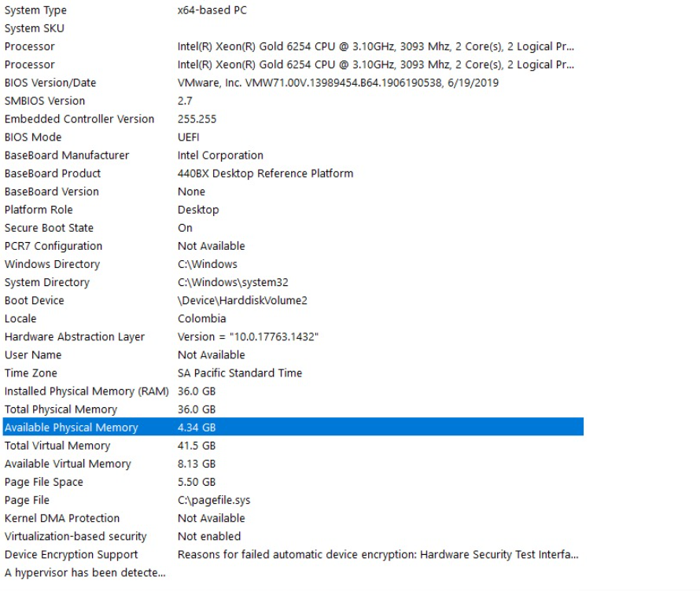Click the highlighted Available Physical Memory row

(293, 427)
